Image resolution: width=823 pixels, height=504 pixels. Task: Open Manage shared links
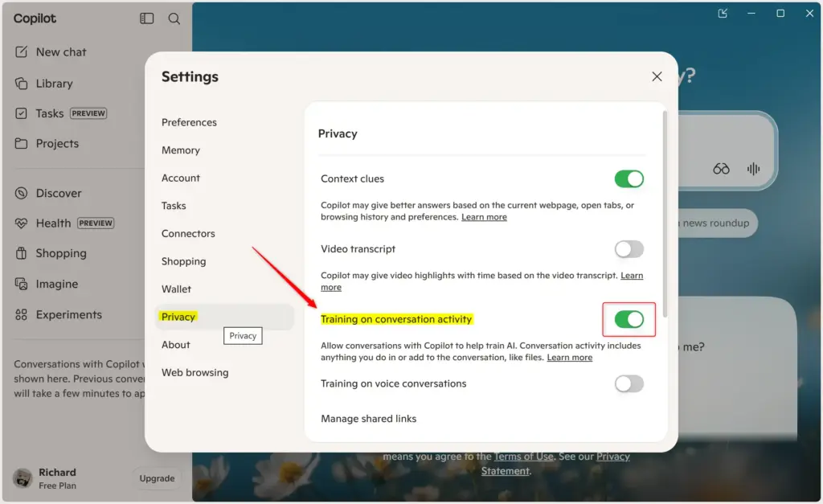[368, 419]
